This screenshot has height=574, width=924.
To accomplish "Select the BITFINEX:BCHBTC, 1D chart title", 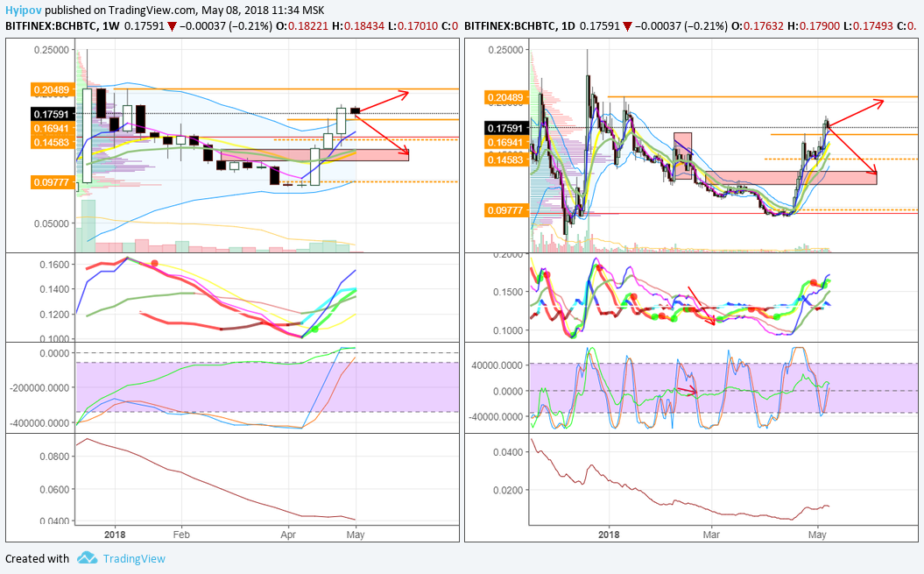I will click(x=519, y=26).
